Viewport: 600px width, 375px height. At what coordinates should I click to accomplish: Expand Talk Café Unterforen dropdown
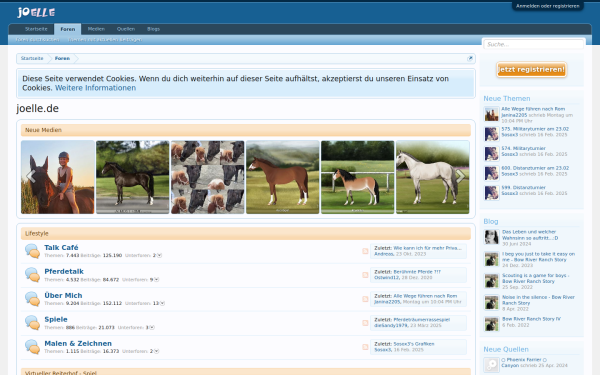160,255
